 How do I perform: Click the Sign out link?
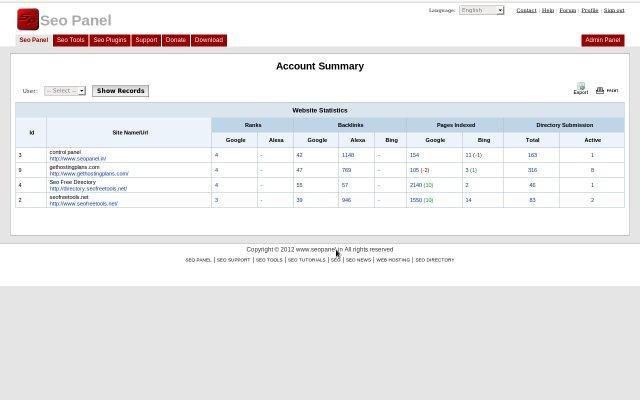tap(614, 10)
